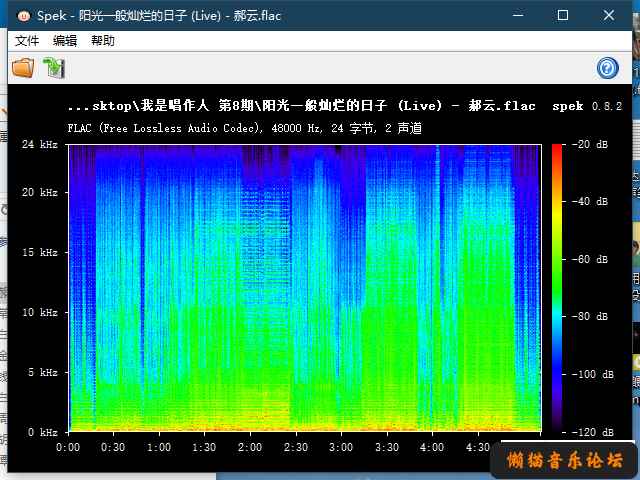The height and width of the screenshot is (480, 640).
Task: Click the -120 dB scale label
Action: coord(593,432)
